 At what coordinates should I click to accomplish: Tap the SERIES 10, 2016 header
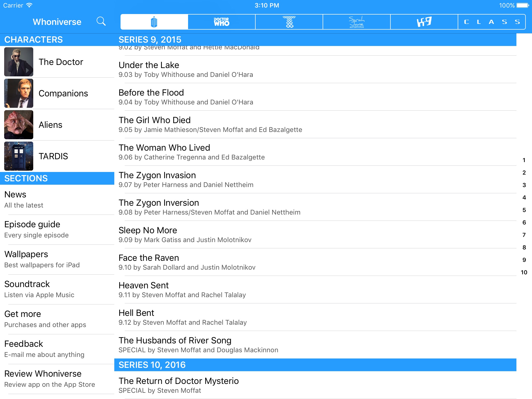315,365
